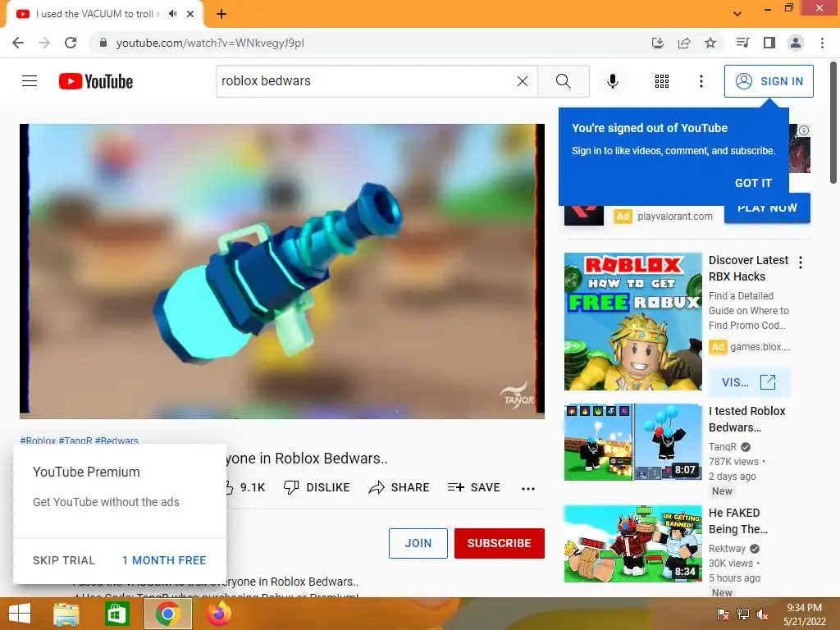Click the TanqR channel name in sidebar

[x=723, y=447]
